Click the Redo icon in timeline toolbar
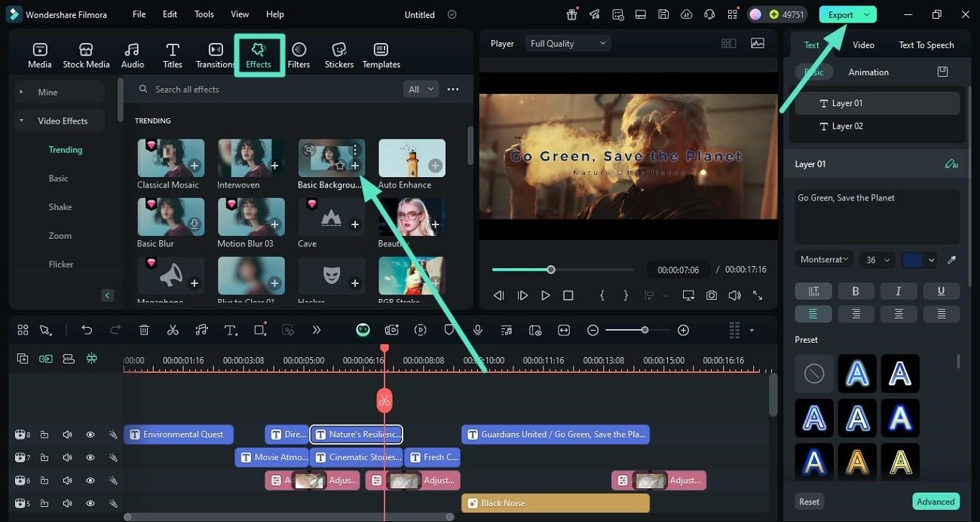The width and height of the screenshot is (980, 522). (x=115, y=330)
